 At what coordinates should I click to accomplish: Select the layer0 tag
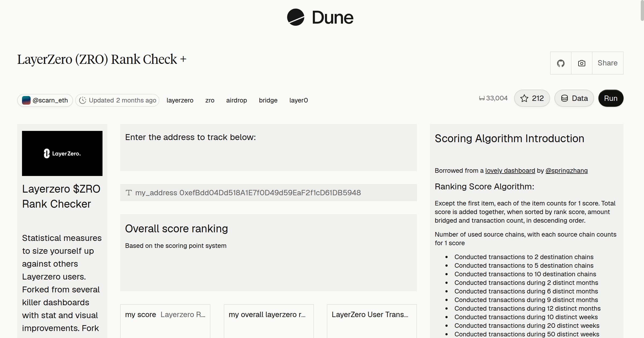pos(299,100)
